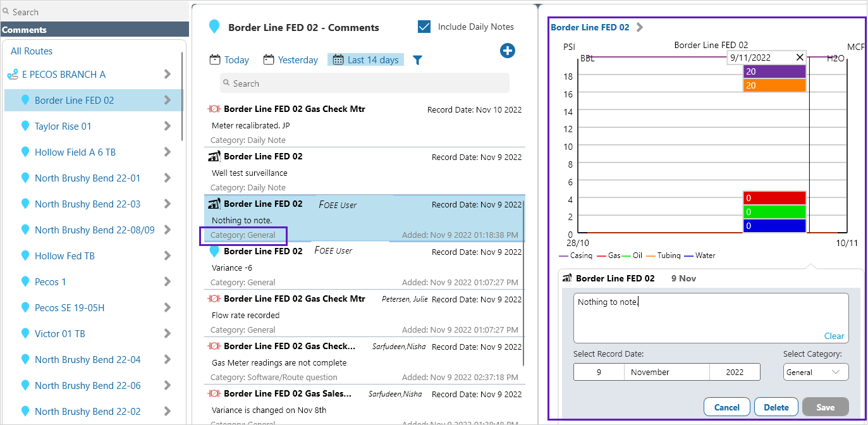This screenshot has width=868, height=425.
Task: Expand chevron next to chart title Border Line FED 02
Action: coord(640,27)
